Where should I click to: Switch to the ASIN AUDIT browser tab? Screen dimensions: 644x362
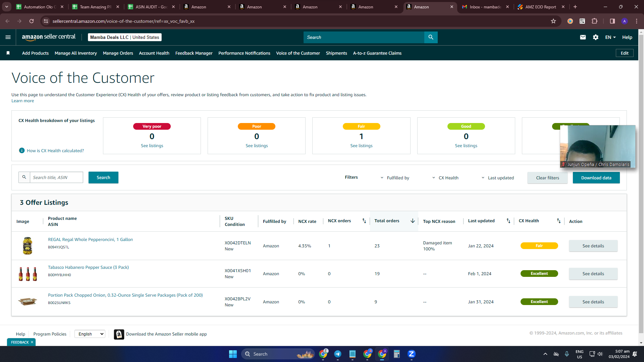click(152, 7)
